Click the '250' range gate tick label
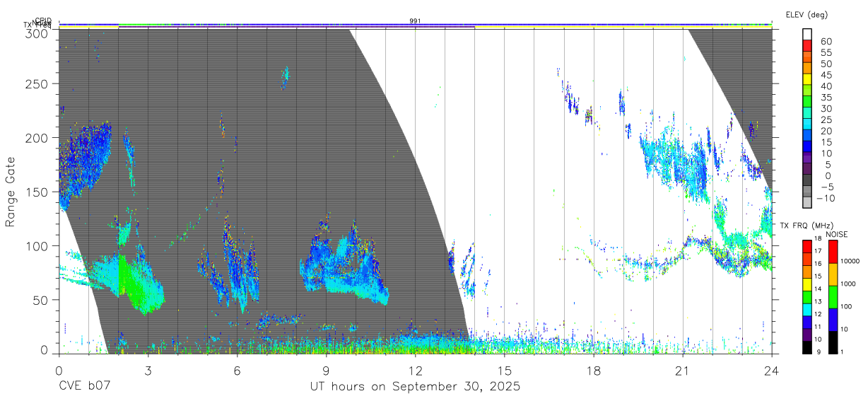 coord(37,83)
